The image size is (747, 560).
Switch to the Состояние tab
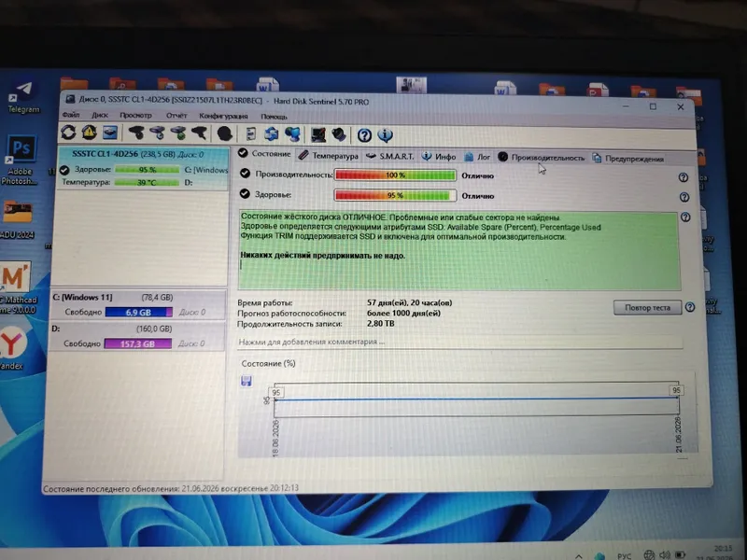[265, 153]
